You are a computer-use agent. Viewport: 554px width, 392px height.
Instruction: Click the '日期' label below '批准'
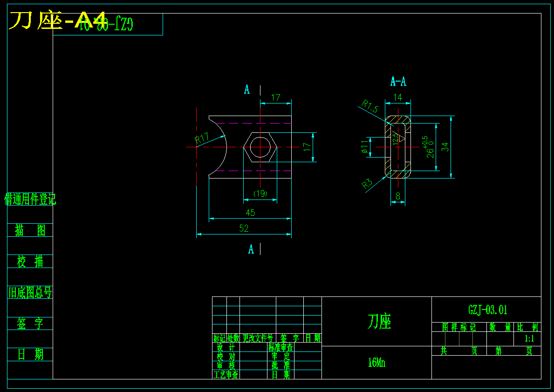pyautogui.click(x=280, y=375)
